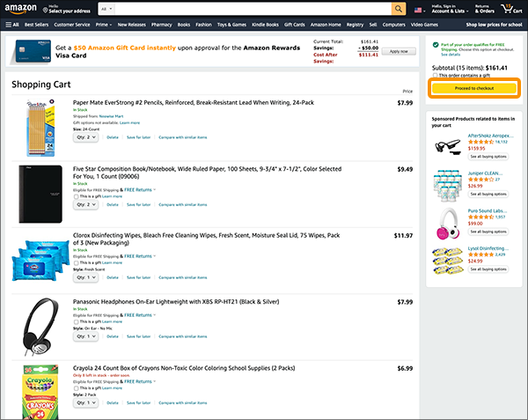Open Panasonic headphones product image
The height and width of the screenshot is (420, 528).
[x=40, y=327]
